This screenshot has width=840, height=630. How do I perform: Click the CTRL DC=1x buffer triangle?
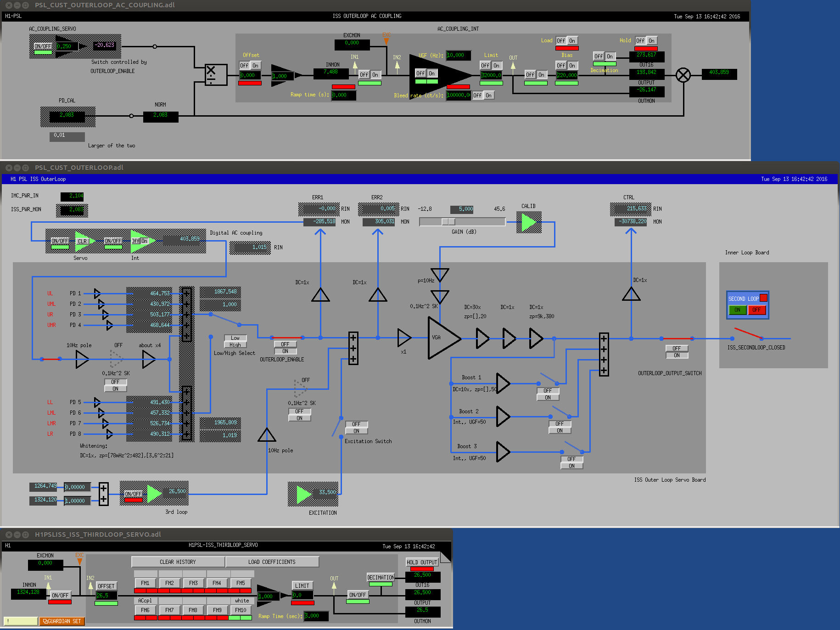click(631, 294)
